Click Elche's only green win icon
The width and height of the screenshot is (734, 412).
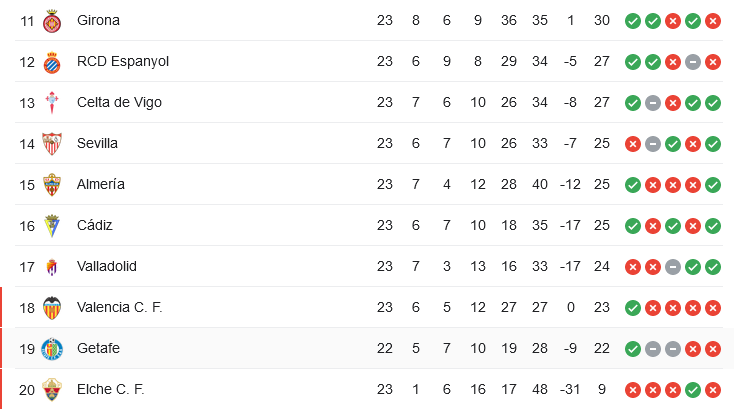(x=693, y=390)
